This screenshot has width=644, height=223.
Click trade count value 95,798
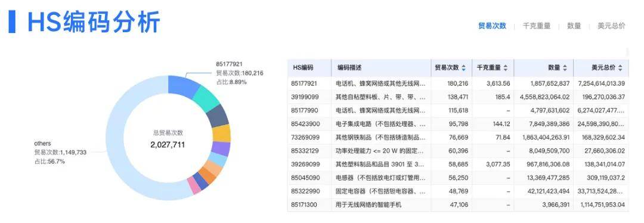pos(459,123)
